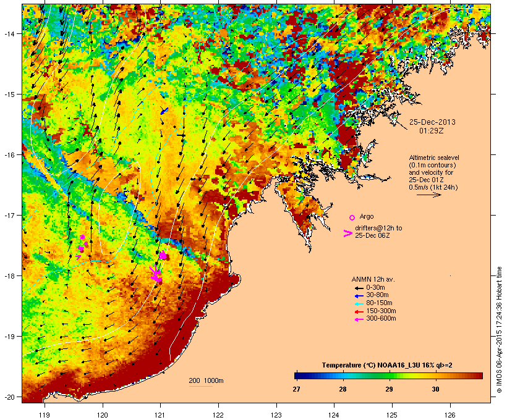Click the dark blue end of temperature colorbar

pos(299,376)
